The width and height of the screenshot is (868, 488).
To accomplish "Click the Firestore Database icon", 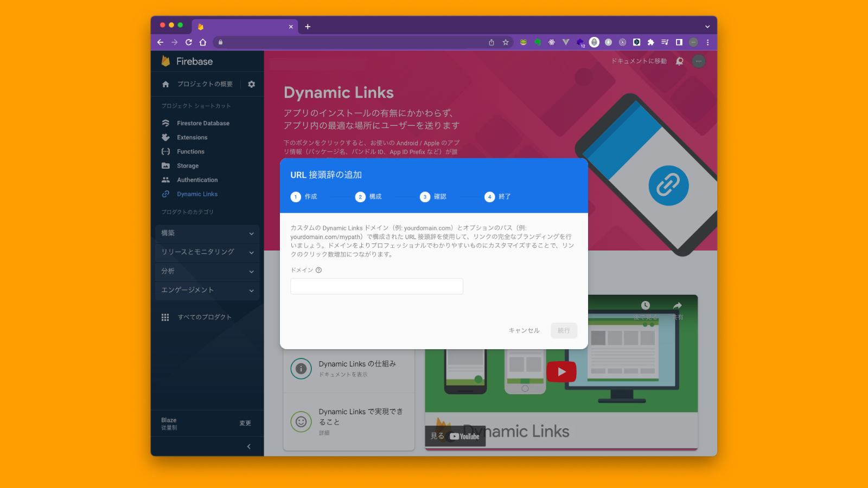I will coord(165,123).
